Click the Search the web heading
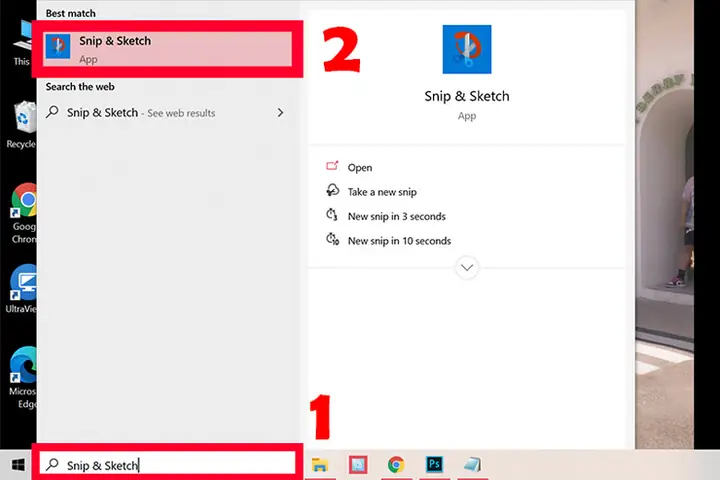Viewport: 720px width, 480px height. point(80,86)
